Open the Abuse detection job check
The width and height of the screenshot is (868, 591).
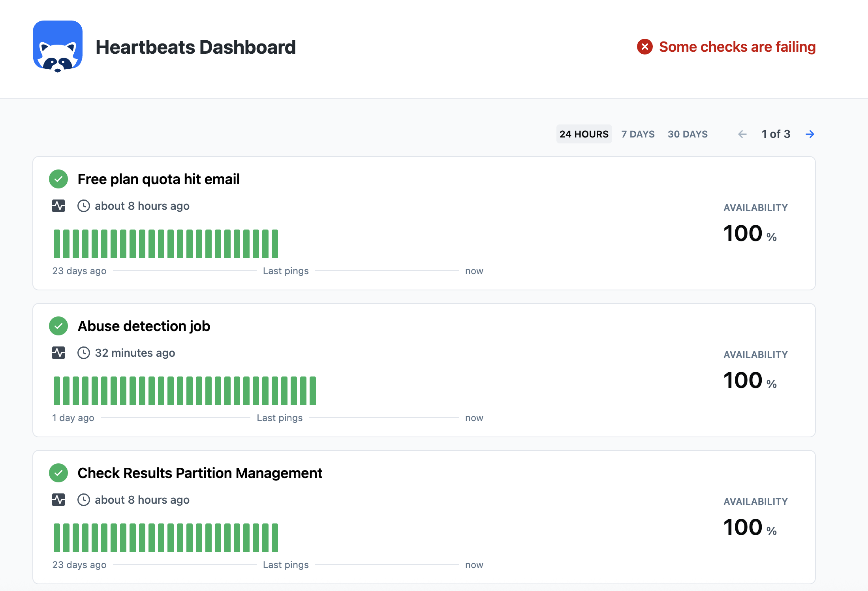[144, 326]
